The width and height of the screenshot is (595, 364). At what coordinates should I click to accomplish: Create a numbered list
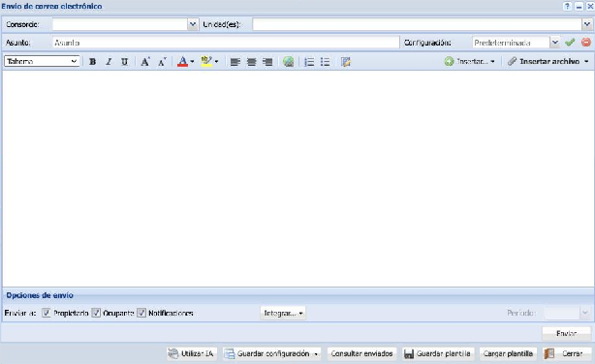pyautogui.click(x=309, y=61)
